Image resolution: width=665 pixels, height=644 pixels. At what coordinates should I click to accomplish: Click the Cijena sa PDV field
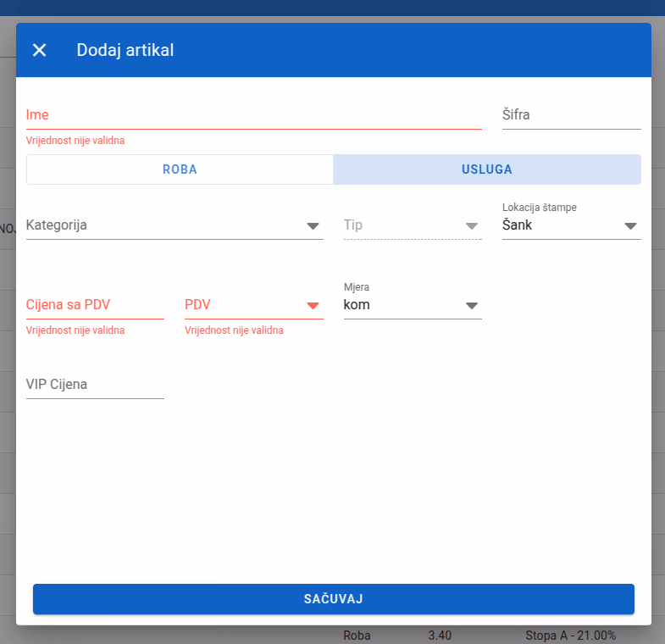click(x=95, y=305)
